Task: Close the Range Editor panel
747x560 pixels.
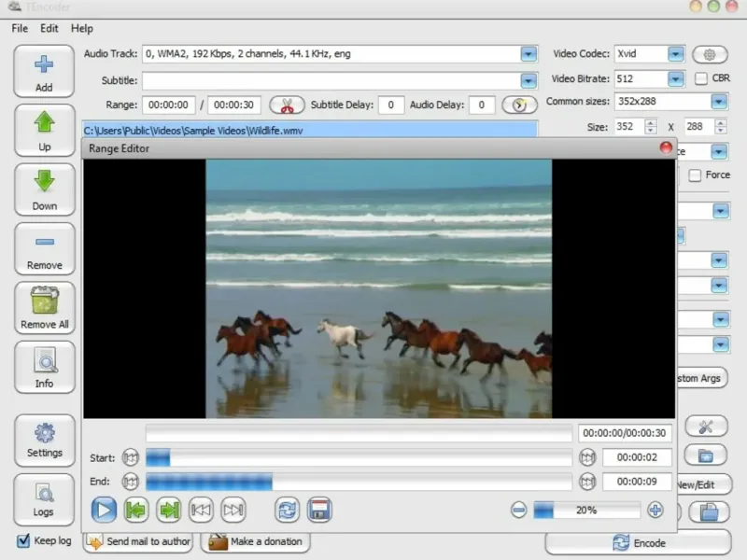Action: (666, 147)
